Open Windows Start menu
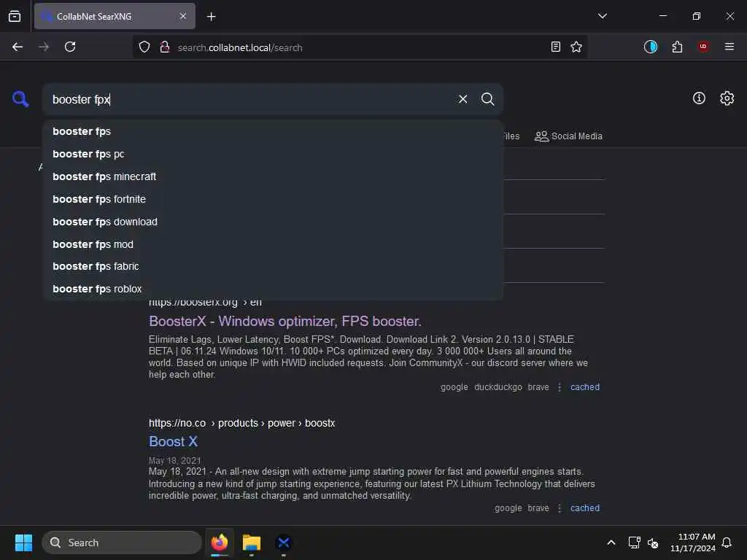 [x=23, y=542]
